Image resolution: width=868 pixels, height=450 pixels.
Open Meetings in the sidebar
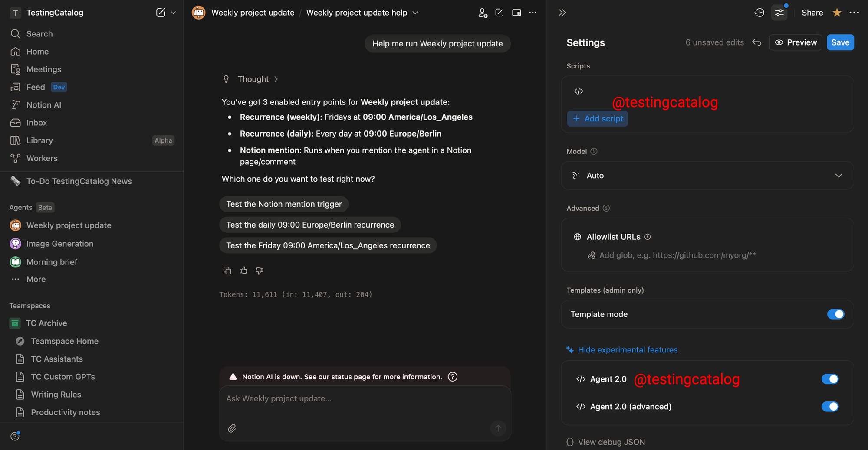pyautogui.click(x=43, y=69)
